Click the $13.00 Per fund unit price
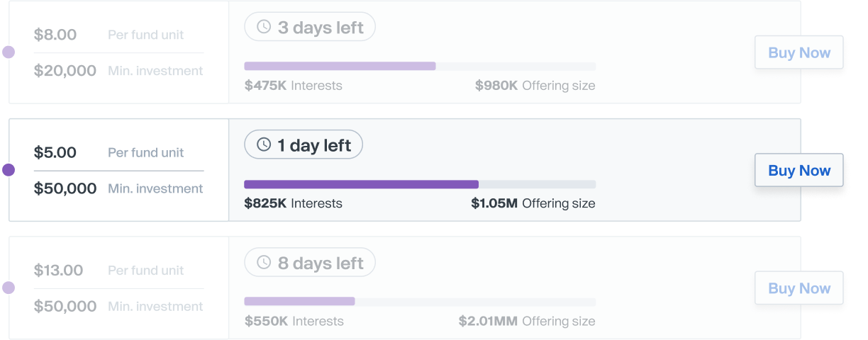The width and height of the screenshot is (868, 340). click(58, 270)
